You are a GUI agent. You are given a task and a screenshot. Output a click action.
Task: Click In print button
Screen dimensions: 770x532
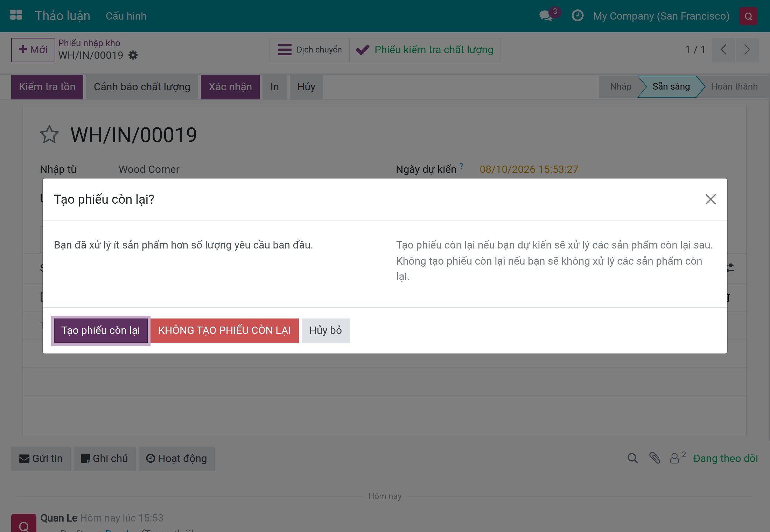tap(275, 87)
